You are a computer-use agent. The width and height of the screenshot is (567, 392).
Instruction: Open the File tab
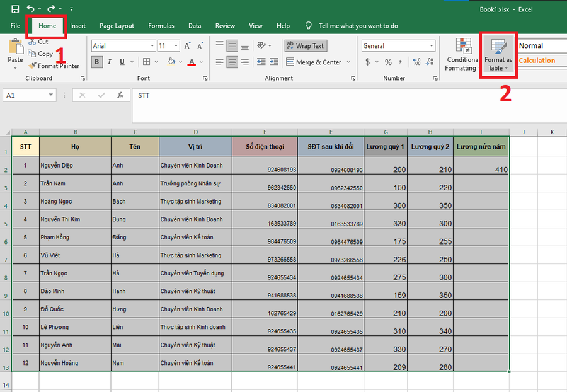click(15, 26)
